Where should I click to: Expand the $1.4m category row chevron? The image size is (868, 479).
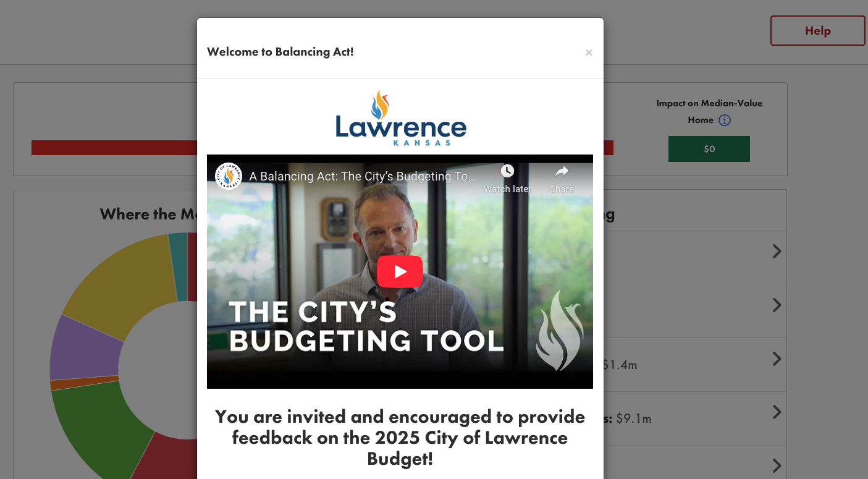(x=777, y=359)
